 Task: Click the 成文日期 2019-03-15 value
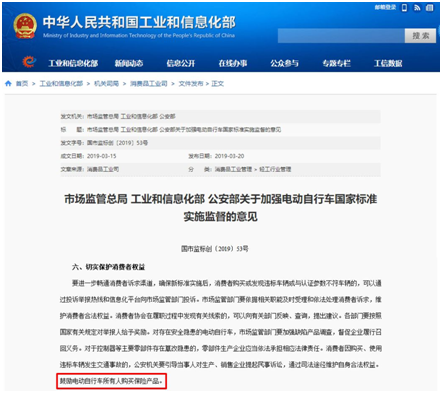click(102, 156)
